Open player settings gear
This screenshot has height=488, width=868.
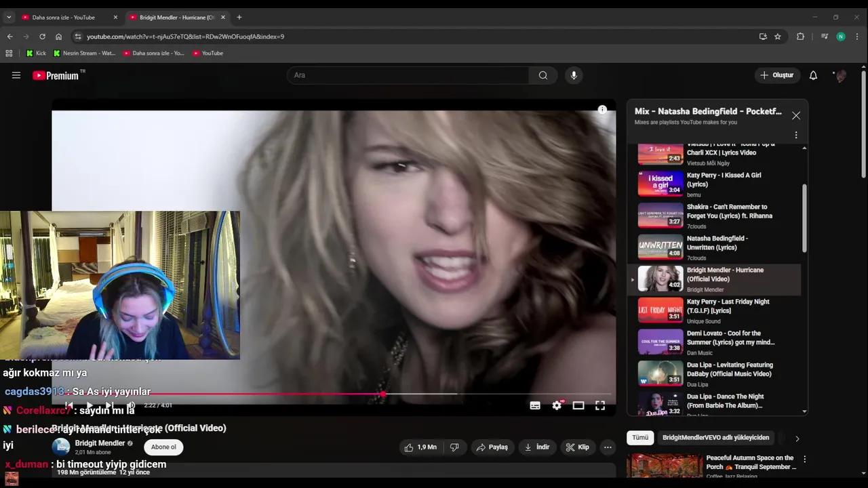pyautogui.click(x=557, y=405)
